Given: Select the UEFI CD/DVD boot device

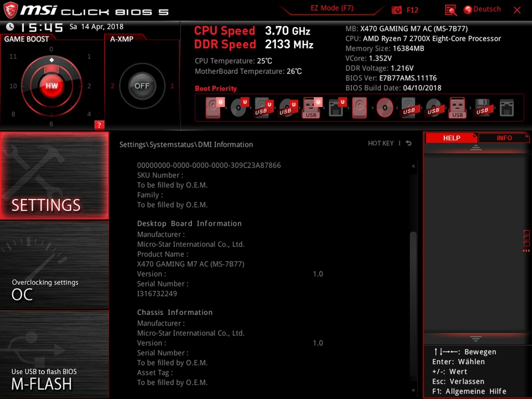Looking at the screenshot, I should coord(239,107).
